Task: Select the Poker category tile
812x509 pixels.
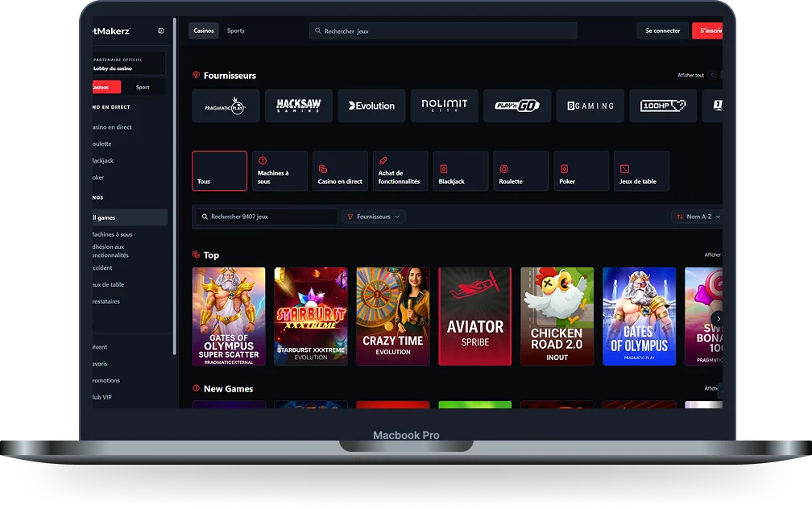Action: point(581,171)
